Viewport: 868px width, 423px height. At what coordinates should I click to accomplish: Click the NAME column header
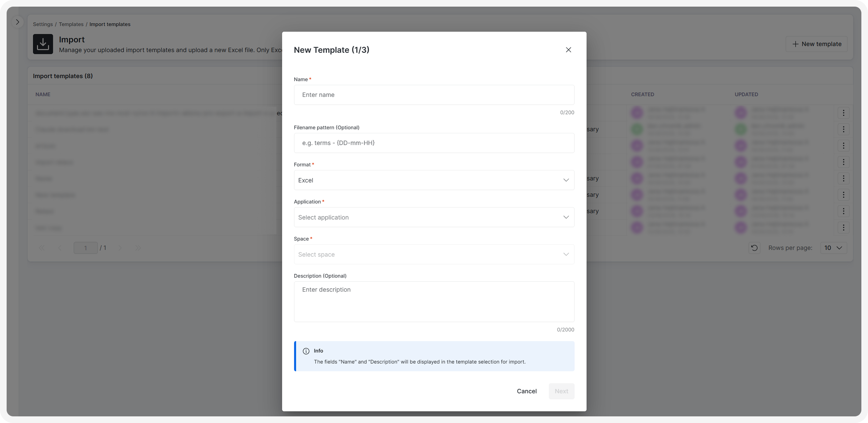(x=43, y=94)
